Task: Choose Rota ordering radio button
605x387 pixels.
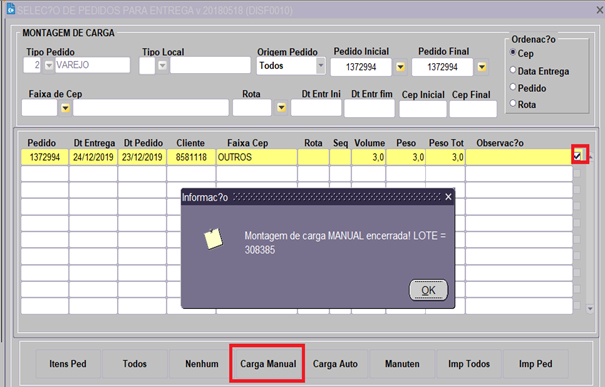Action: (513, 103)
